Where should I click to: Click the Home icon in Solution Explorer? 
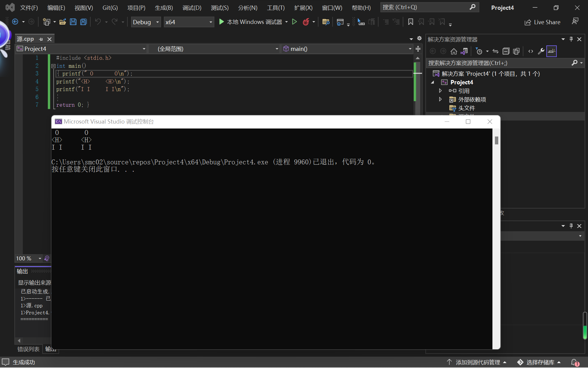[x=454, y=51]
